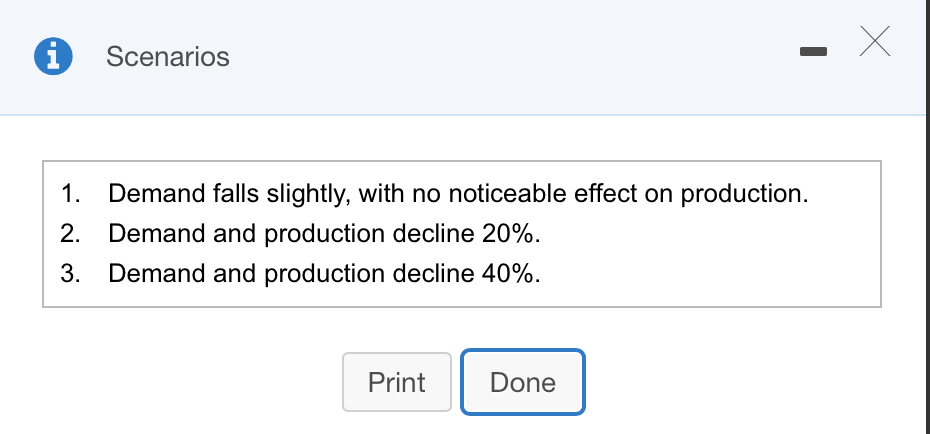
Task: Click blank space inside the scenarios list box
Action: (x=712, y=261)
